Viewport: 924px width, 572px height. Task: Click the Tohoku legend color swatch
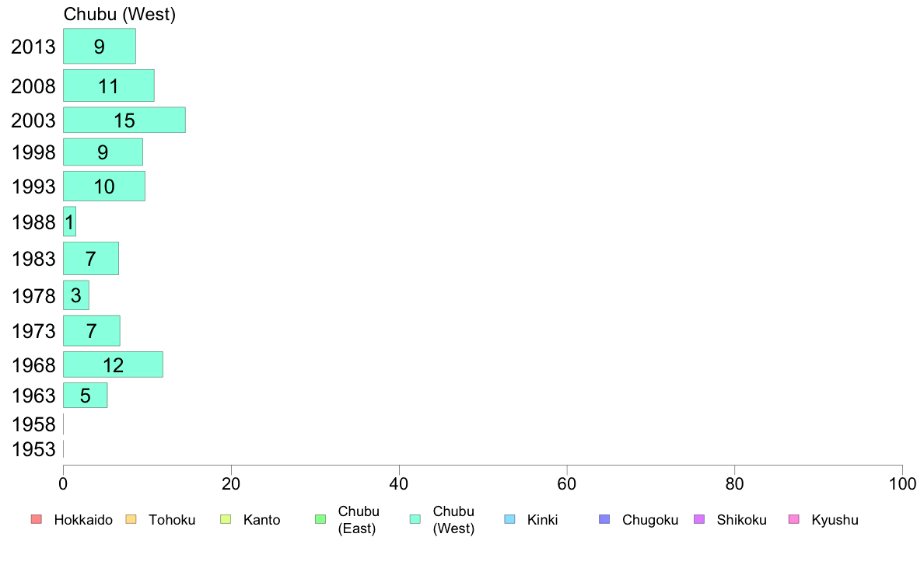tap(131, 519)
